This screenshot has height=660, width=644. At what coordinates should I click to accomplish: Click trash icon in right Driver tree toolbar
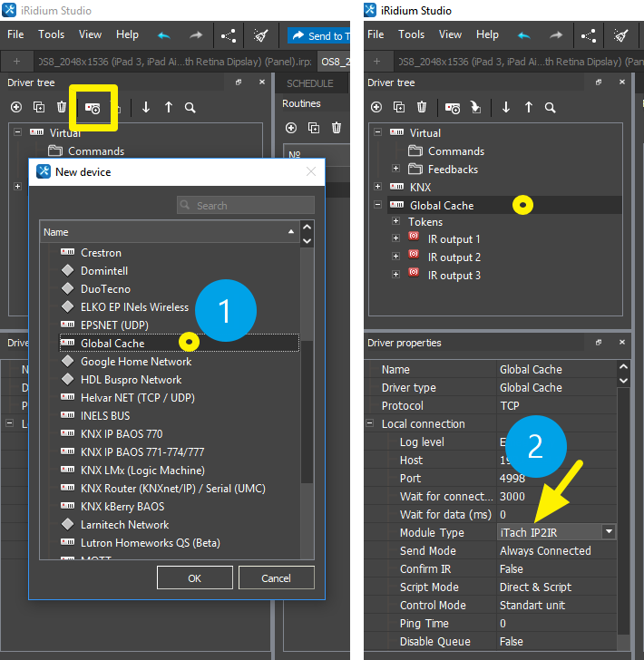(x=422, y=107)
